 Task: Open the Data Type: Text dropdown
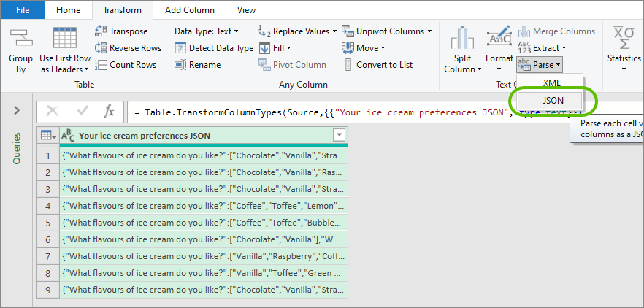[206, 31]
